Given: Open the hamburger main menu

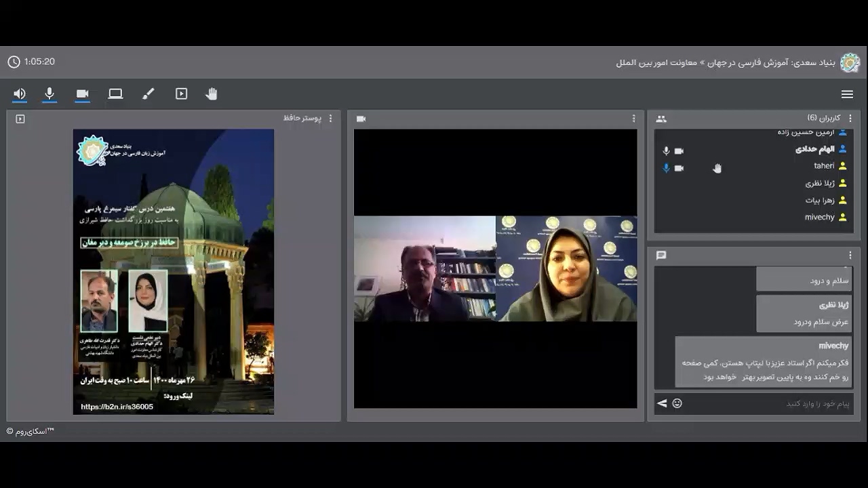Looking at the screenshot, I should 847,95.
